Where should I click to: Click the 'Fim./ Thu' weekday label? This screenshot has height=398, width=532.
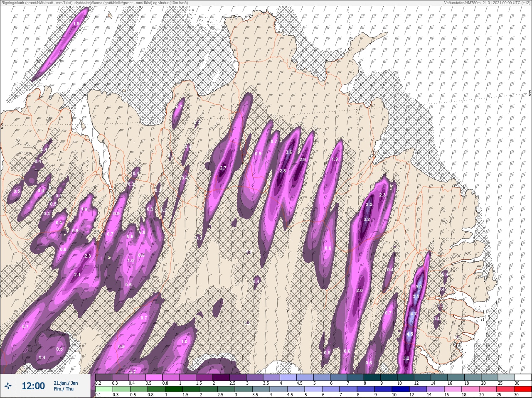[63, 389]
